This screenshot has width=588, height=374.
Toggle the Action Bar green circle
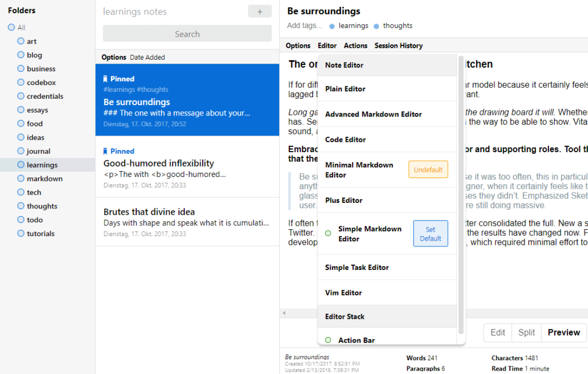coord(328,340)
